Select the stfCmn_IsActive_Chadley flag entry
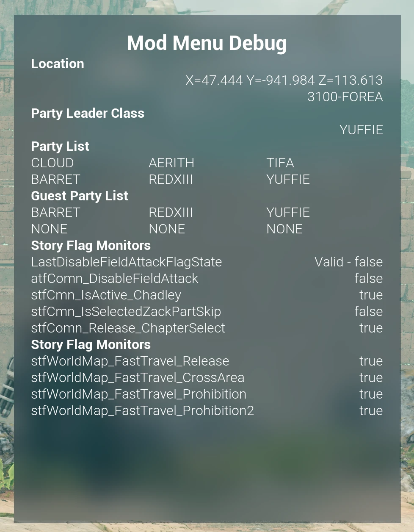This screenshot has height=532, width=414. (106, 295)
